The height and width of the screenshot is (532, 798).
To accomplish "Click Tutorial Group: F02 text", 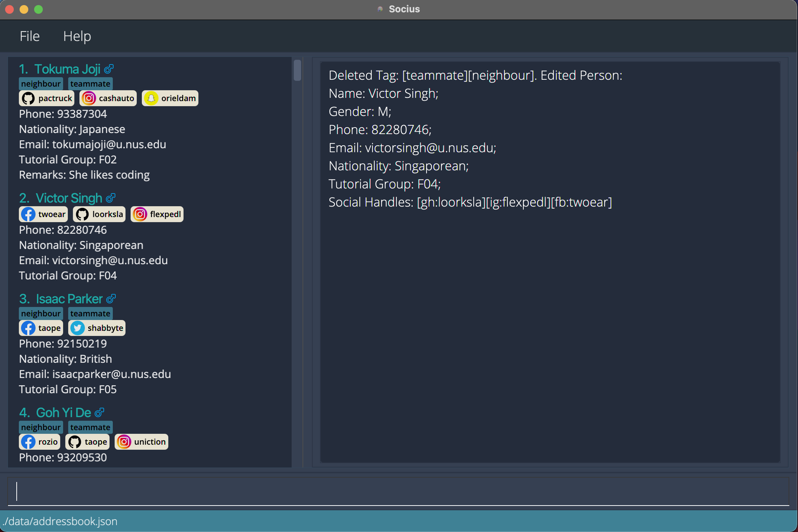I will click(68, 159).
